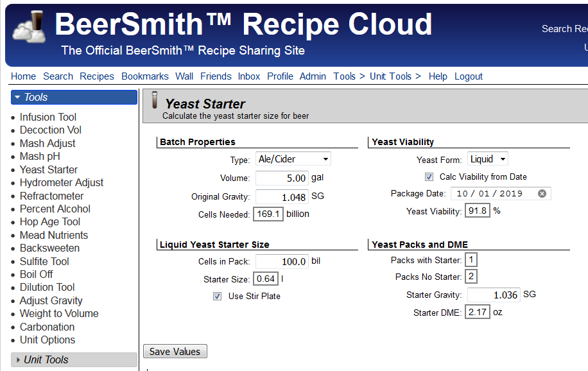Image resolution: width=588 pixels, height=371 pixels.
Task: Toggle Calc Viability from Date checkbox
Action: pos(429,177)
